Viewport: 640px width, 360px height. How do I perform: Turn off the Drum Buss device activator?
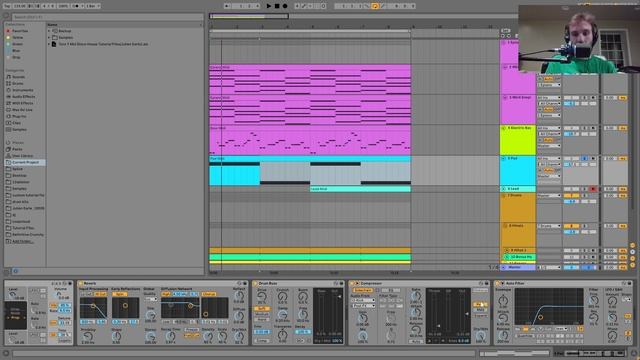pyautogui.click(x=255, y=283)
